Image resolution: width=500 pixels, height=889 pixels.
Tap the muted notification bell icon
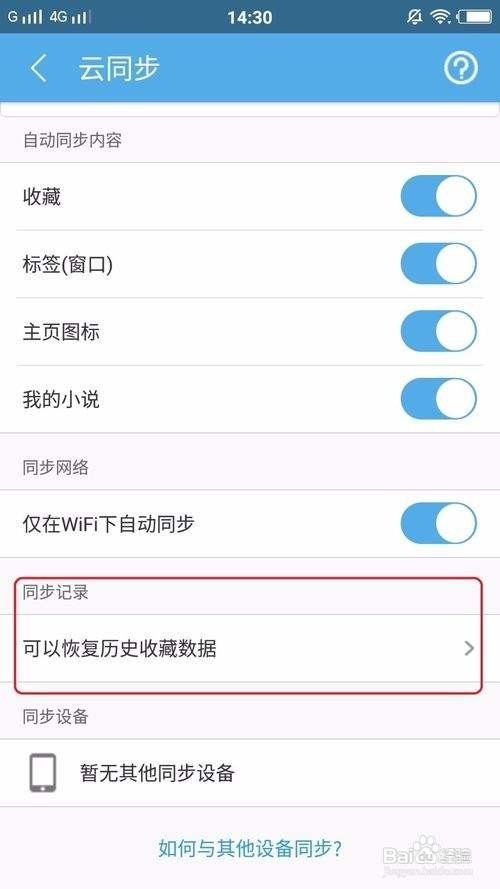[x=414, y=16]
